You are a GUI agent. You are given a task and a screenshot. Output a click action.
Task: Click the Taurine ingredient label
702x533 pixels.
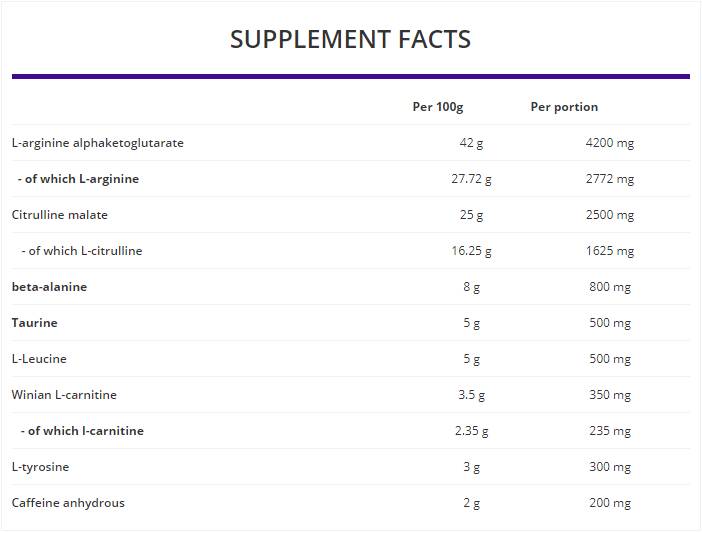click(35, 323)
